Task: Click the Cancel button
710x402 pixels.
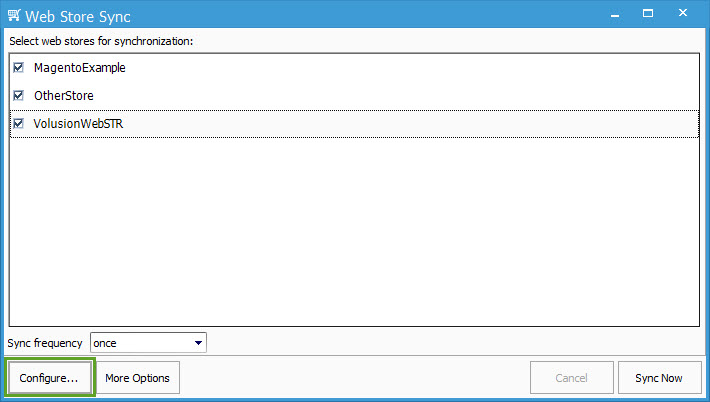Action: coord(571,378)
